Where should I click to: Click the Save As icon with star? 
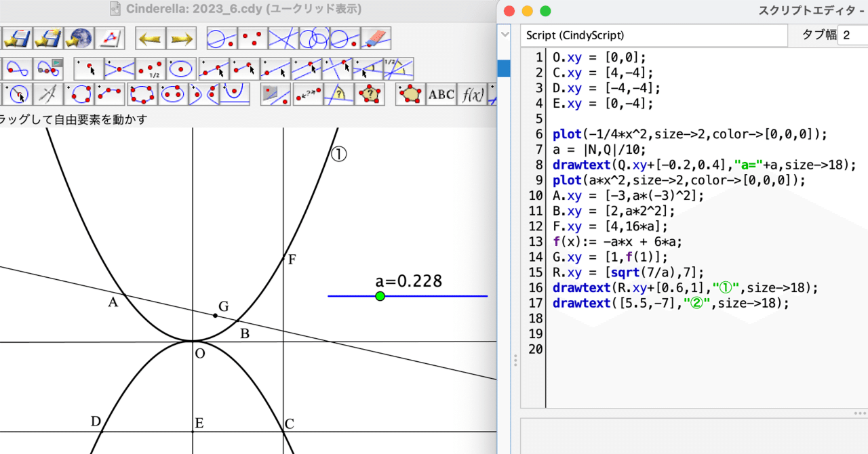click(x=48, y=38)
